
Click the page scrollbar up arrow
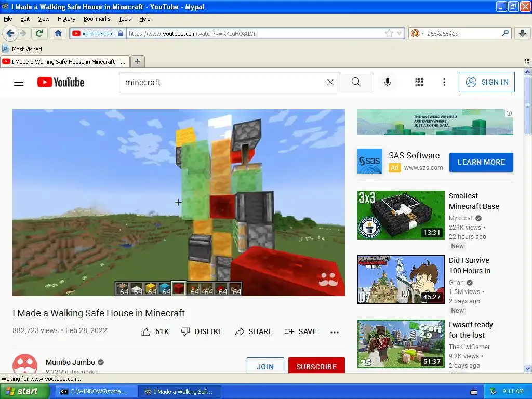point(527,72)
